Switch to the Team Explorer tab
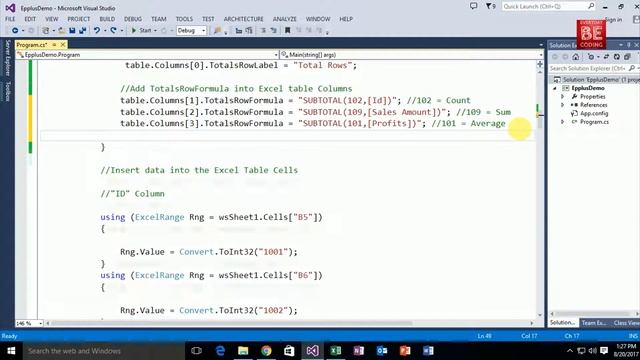Viewport: 640px width, 360px height. tap(594, 323)
